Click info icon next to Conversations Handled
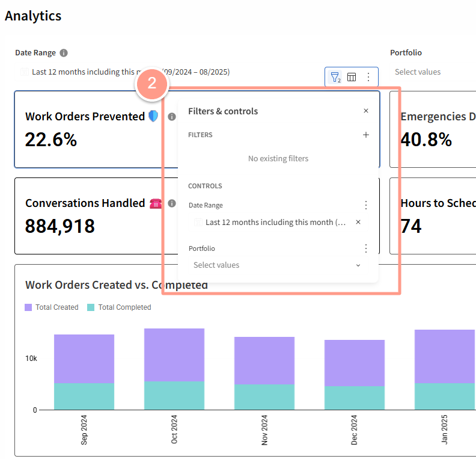Image resolution: width=476 pixels, height=459 pixels. pyautogui.click(x=172, y=203)
